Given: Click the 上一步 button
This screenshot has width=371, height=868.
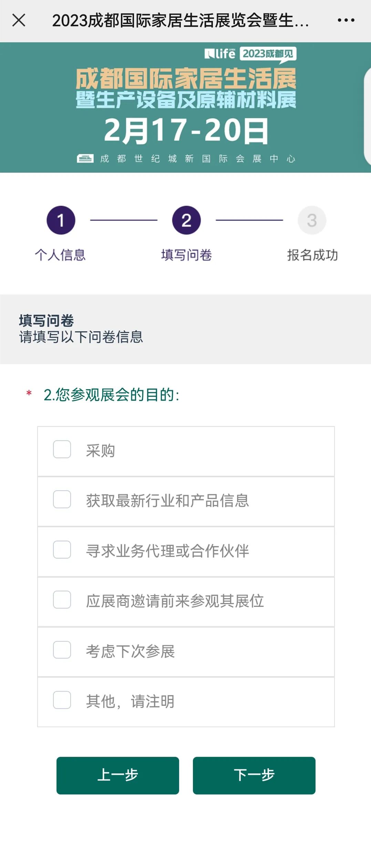Looking at the screenshot, I should [118, 775].
